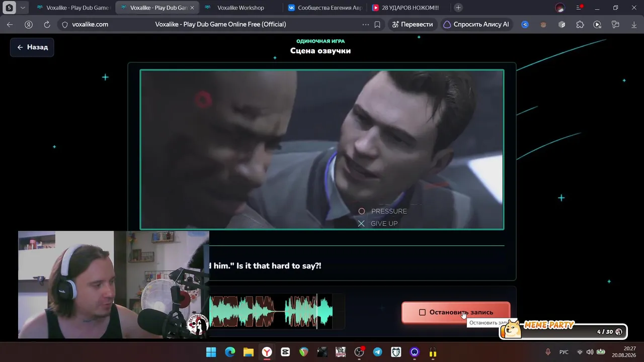The height and width of the screenshot is (362, 644).
Task: Open the browser profile avatar
Action: tap(560, 8)
